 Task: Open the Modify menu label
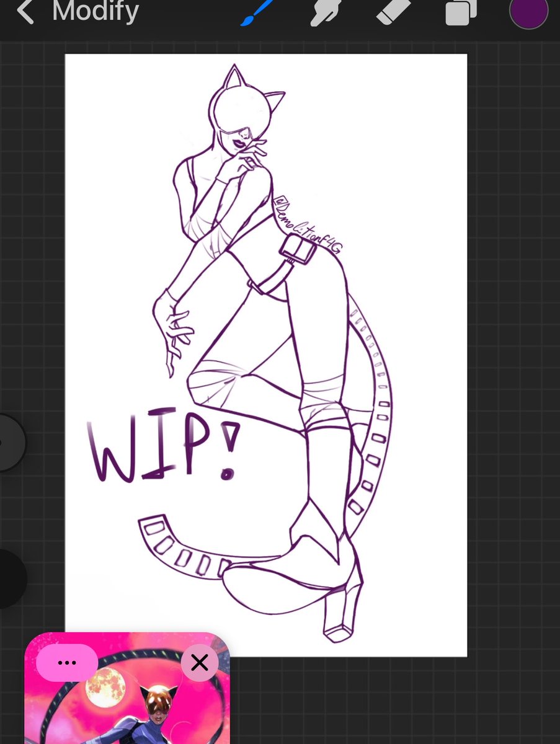pyautogui.click(x=95, y=11)
